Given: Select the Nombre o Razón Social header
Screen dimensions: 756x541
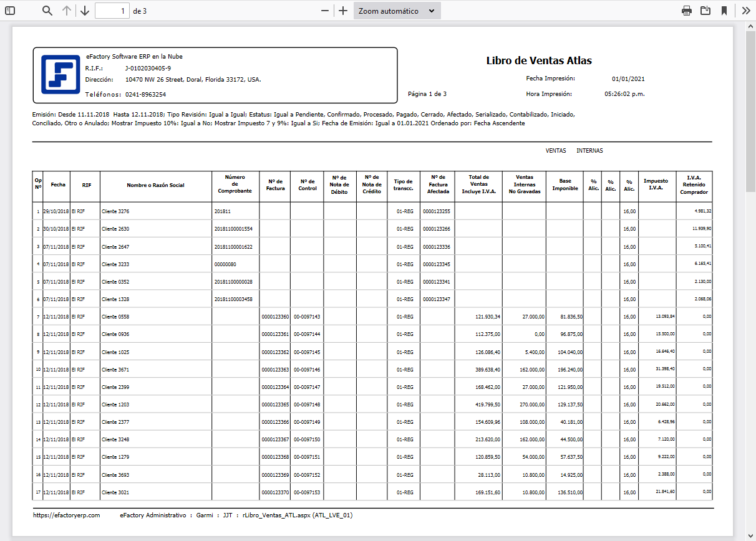Looking at the screenshot, I should tap(155, 185).
